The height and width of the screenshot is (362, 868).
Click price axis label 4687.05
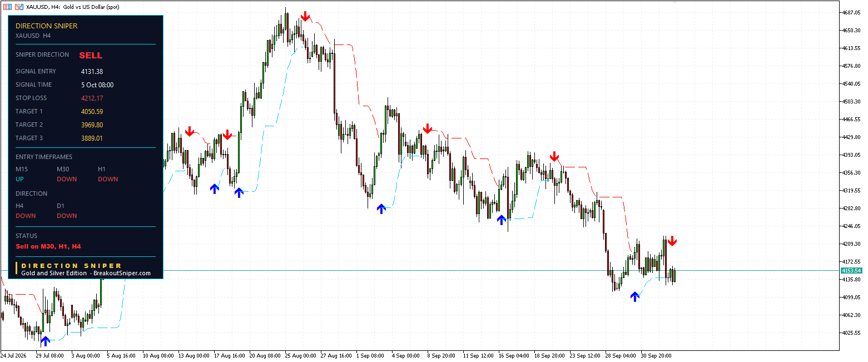(851, 12)
